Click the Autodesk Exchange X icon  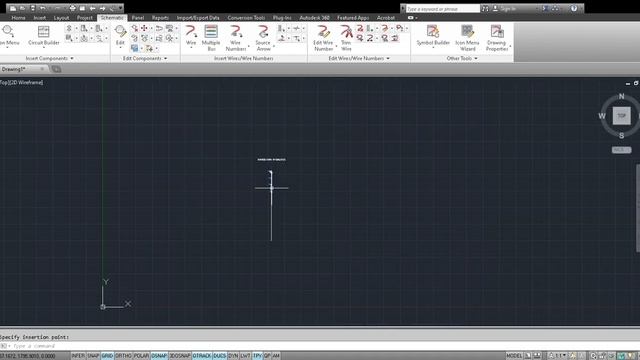pyautogui.click(x=546, y=8)
